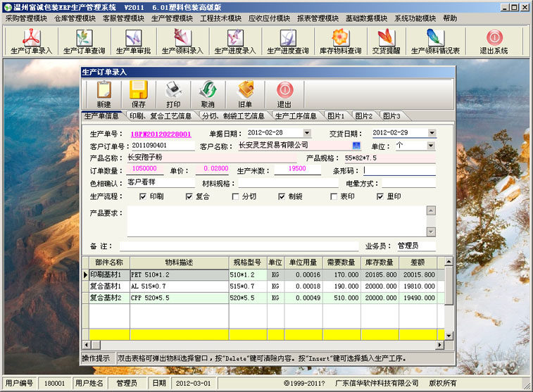This screenshot has height=392, width=533.
Task: Open 基础数据模块 menu
Action: click(x=366, y=18)
